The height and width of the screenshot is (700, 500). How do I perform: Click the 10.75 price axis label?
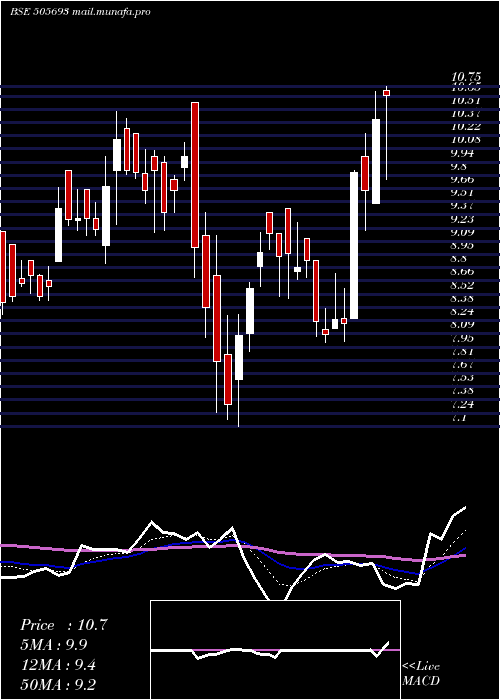[x=467, y=77]
